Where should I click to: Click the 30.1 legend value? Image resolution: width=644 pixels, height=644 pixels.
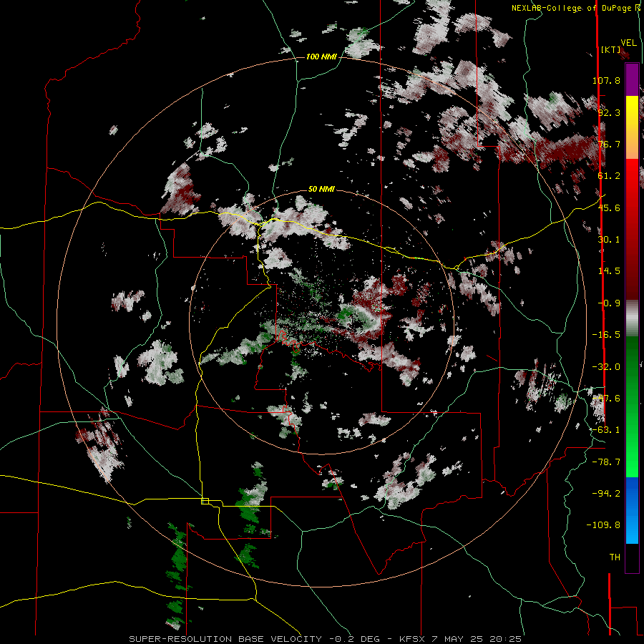click(x=609, y=240)
